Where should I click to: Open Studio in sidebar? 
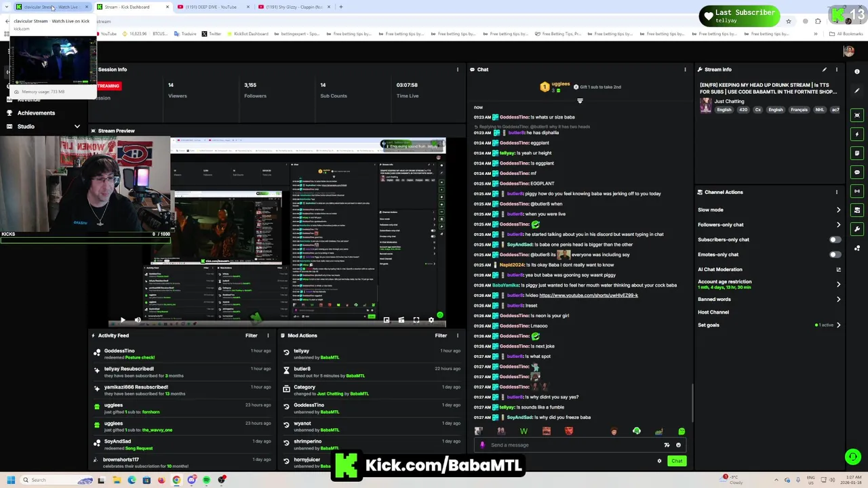click(26, 127)
